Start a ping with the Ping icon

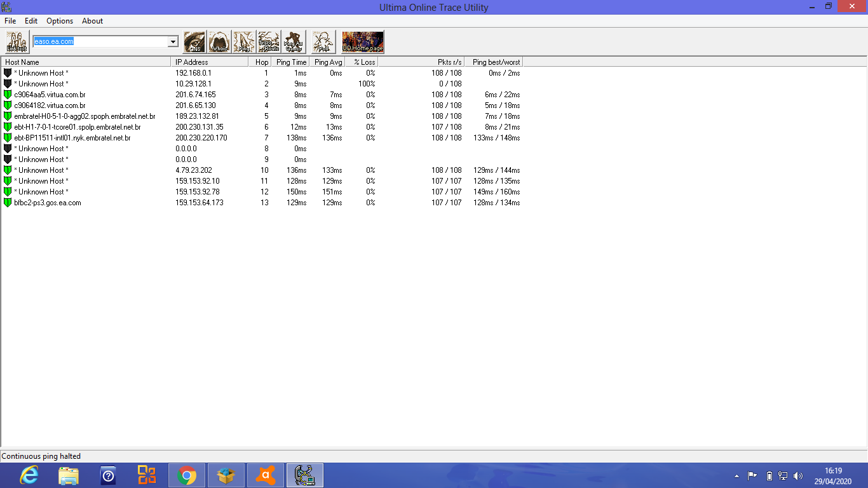tap(244, 42)
